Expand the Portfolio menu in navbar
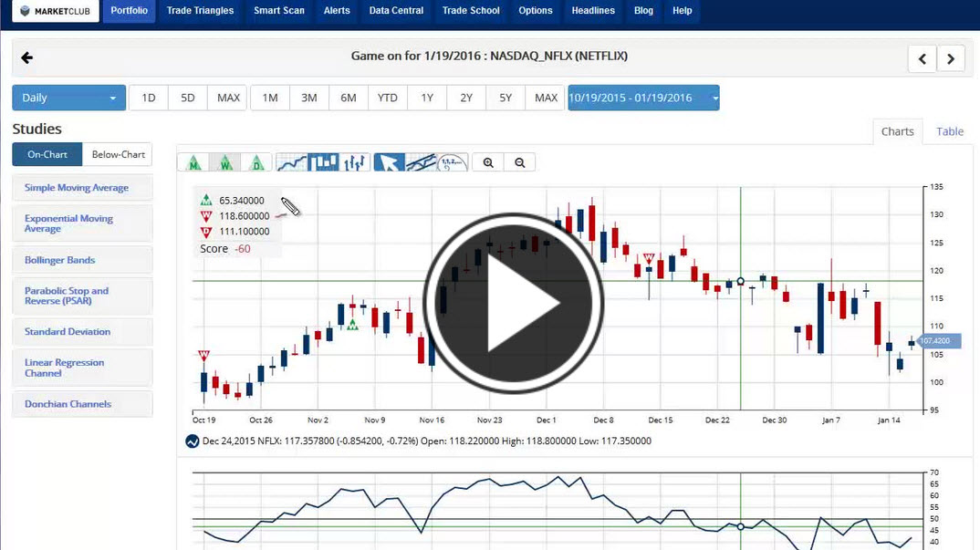 pyautogui.click(x=129, y=11)
